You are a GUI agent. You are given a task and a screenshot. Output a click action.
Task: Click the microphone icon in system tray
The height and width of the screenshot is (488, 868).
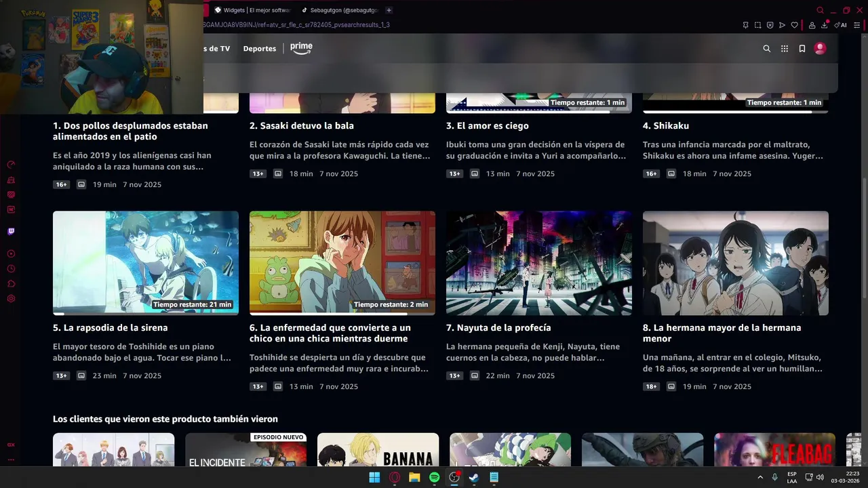coord(774,477)
